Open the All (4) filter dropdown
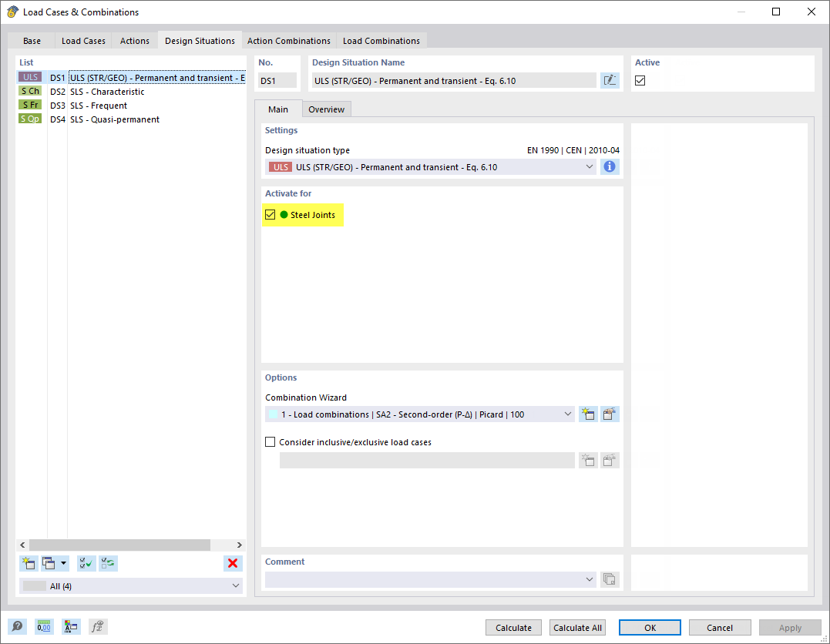This screenshot has height=644, width=830. pyautogui.click(x=131, y=585)
